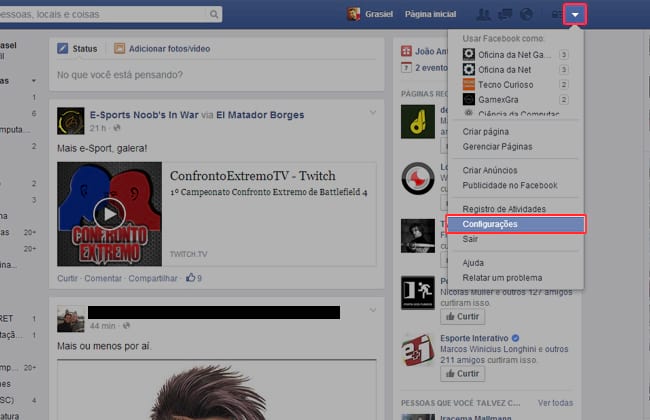Click the add photos/video icon
650x420 pixels.
119,49
